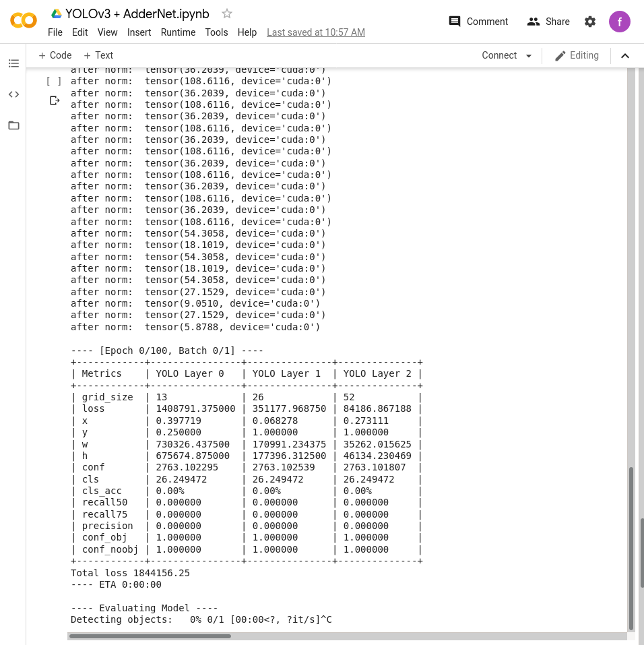The height and width of the screenshot is (645, 644).
Task: Open the Insert menu
Action: [139, 32]
